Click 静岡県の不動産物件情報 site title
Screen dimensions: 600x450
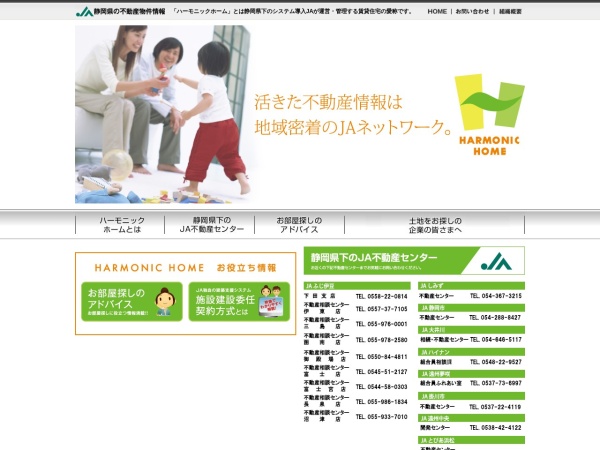point(129,11)
